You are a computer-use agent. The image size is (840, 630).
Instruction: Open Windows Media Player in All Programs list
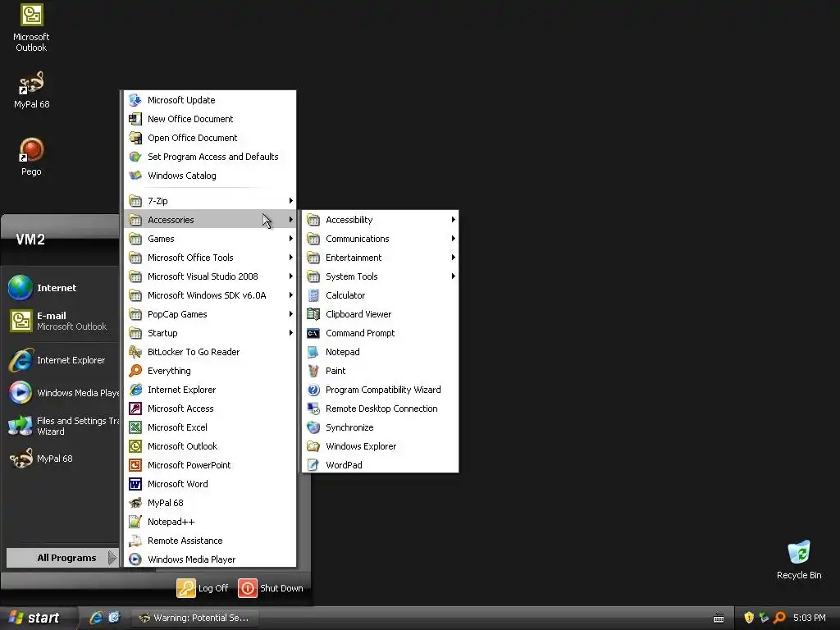[210, 559]
